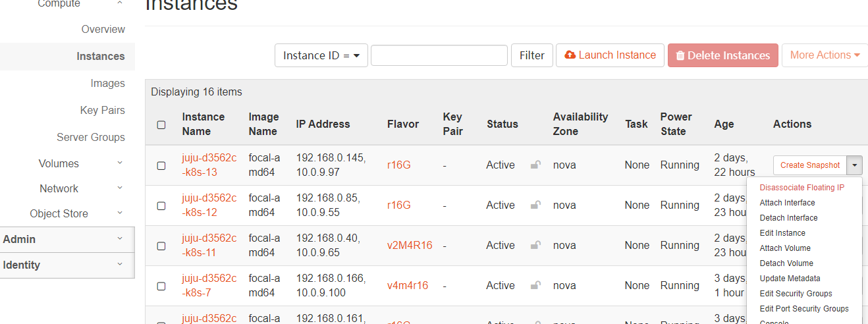Image resolution: width=868 pixels, height=324 pixels.
Task: Click the Instance Name column header
Action: pos(203,124)
